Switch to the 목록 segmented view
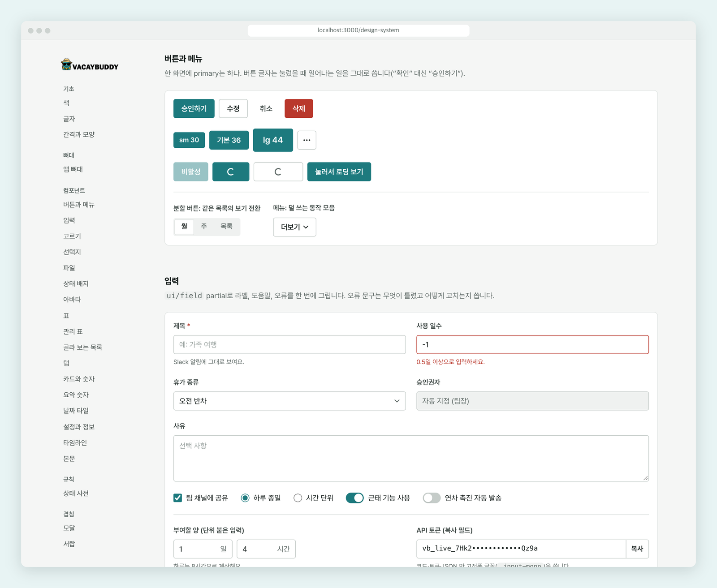Viewport: 717px width, 588px height. pyautogui.click(x=226, y=227)
